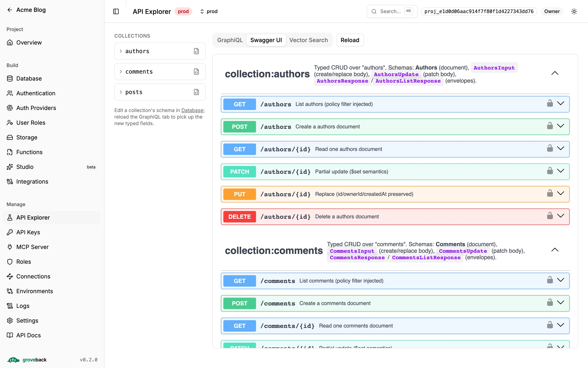Follow the Database link in help text
The height and width of the screenshot is (368, 588).
coord(192,110)
